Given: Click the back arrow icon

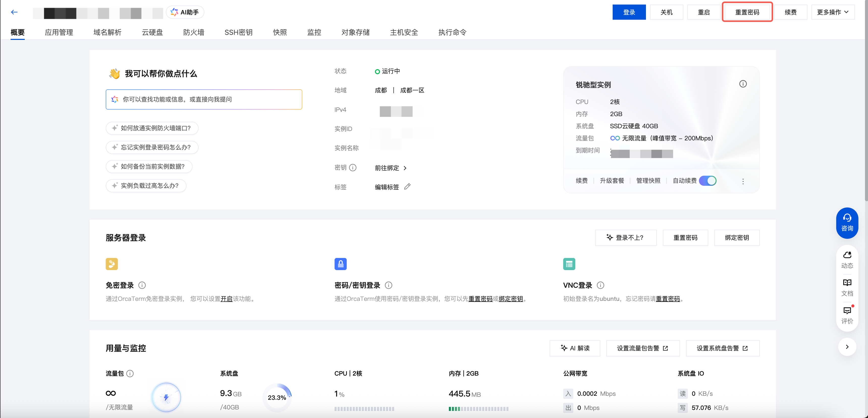Looking at the screenshot, I should [14, 12].
